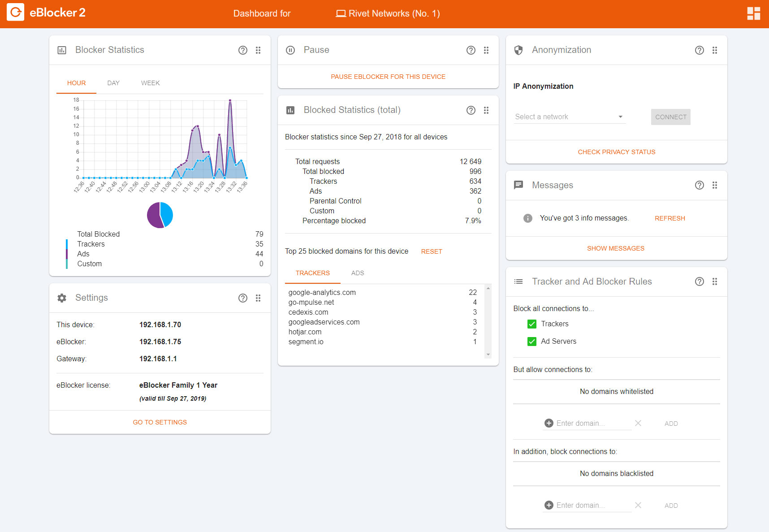The height and width of the screenshot is (532, 769).
Task: Click GO TO SETTINGS
Action: (x=160, y=422)
